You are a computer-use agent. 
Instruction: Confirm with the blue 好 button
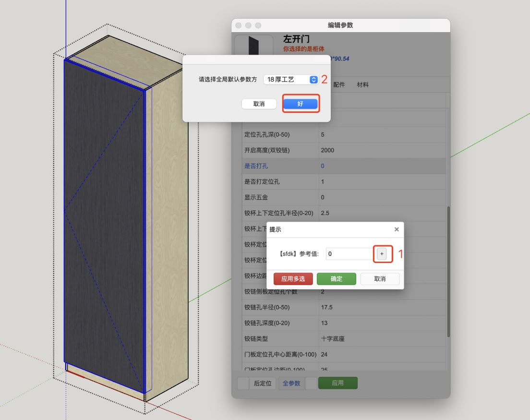[301, 104]
